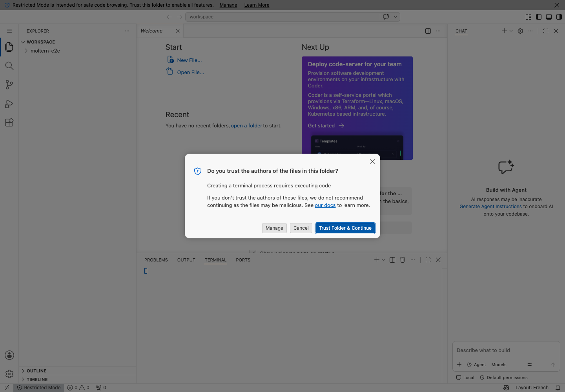Screen dimensions: 565x392
Task: Expand the moltern-e2e folder
Action: coord(77,51)
